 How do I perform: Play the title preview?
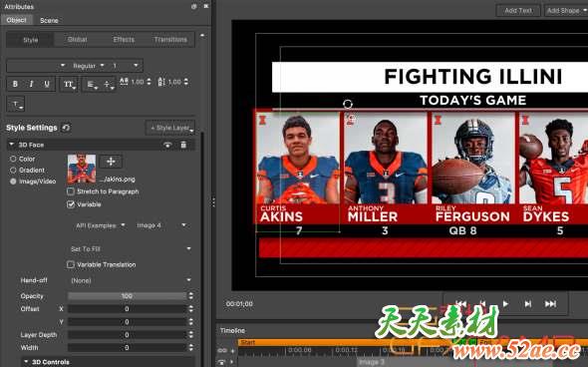pyautogui.click(x=505, y=303)
